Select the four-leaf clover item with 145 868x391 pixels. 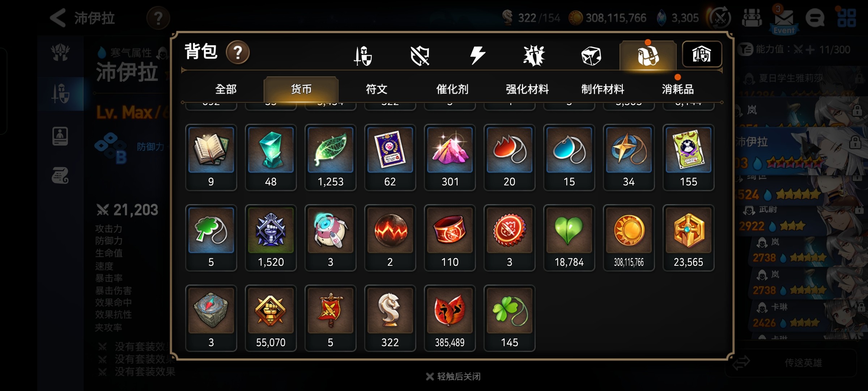tap(509, 318)
